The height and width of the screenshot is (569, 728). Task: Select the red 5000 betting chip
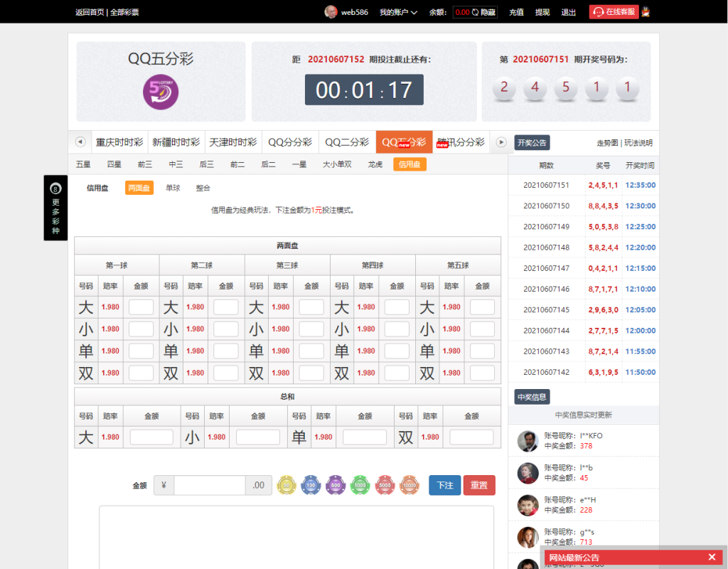click(385, 485)
